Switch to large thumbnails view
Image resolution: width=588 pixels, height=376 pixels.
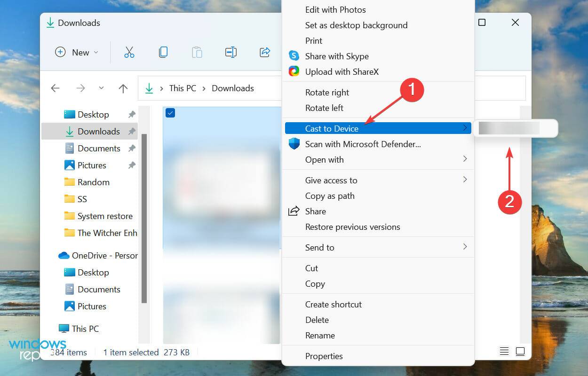[x=520, y=351]
